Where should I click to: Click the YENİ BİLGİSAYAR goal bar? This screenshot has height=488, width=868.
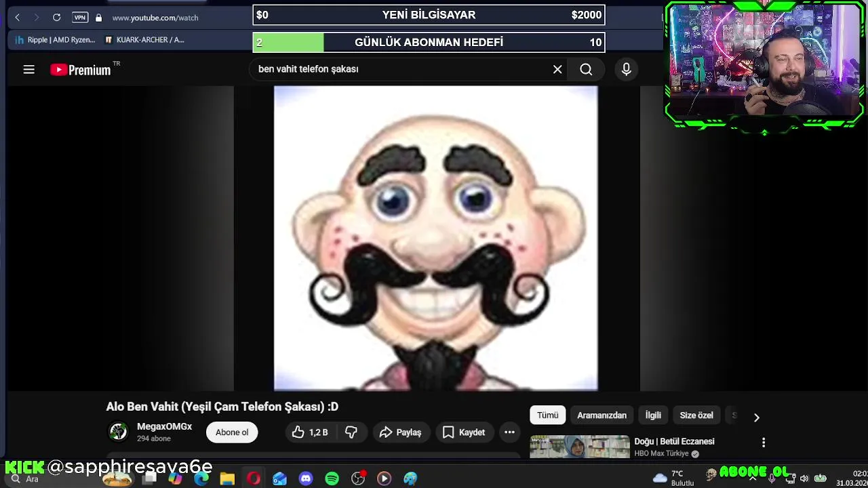[x=429, y=15]
